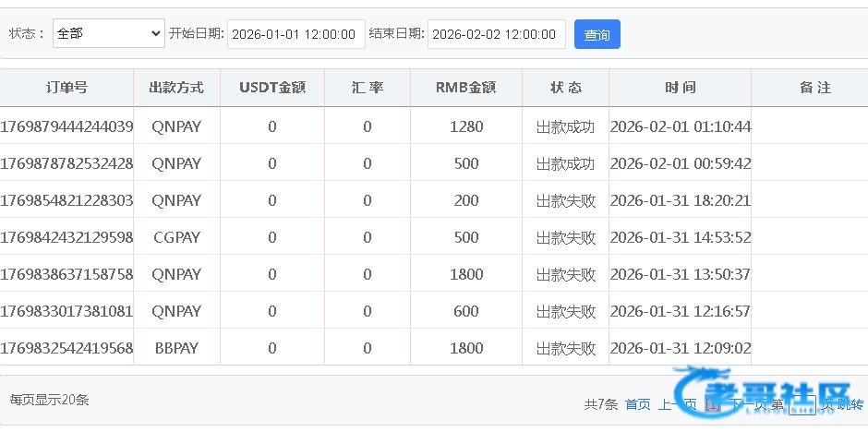
Task: Click the 跳转 jump link
Action: coord(850,404)
